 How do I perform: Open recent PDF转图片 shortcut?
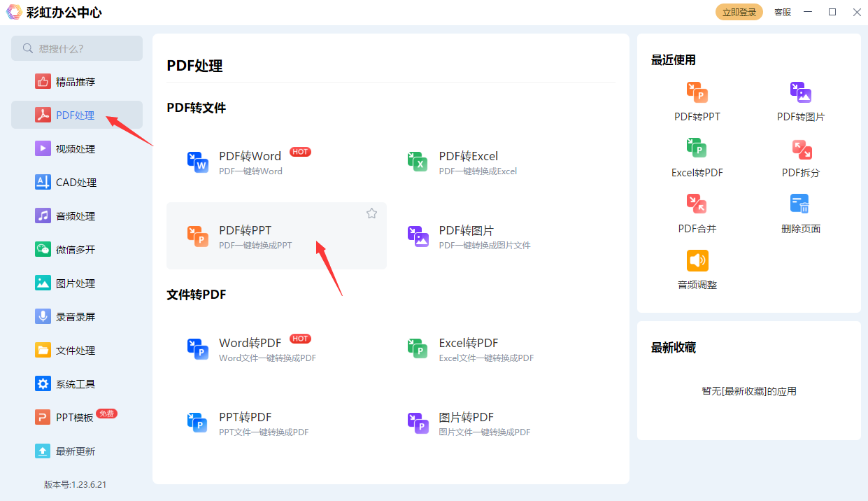point(801,101)
